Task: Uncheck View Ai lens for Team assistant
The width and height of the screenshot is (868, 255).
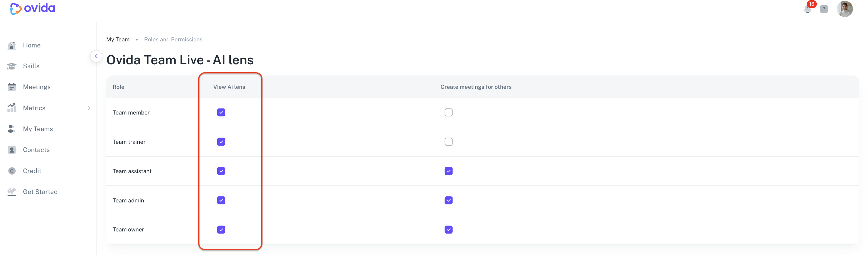Action: pyautogui.click(x=221, y=171)
